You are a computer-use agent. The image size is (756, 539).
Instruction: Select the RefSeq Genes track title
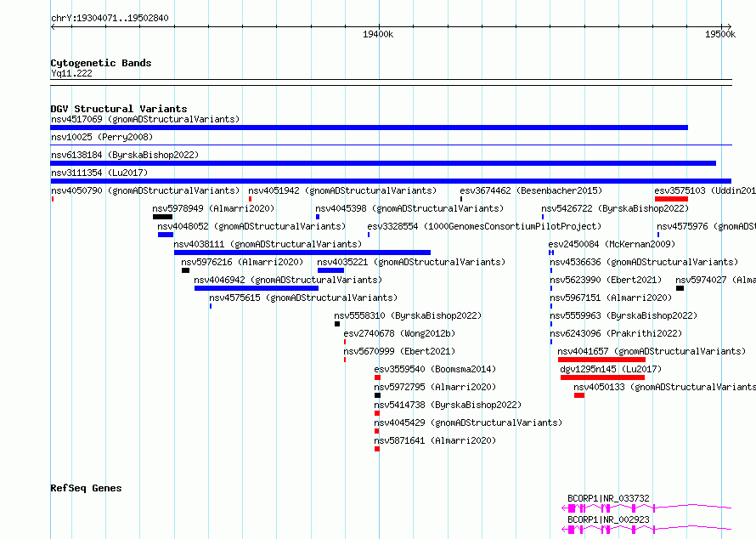coord(86,488)
